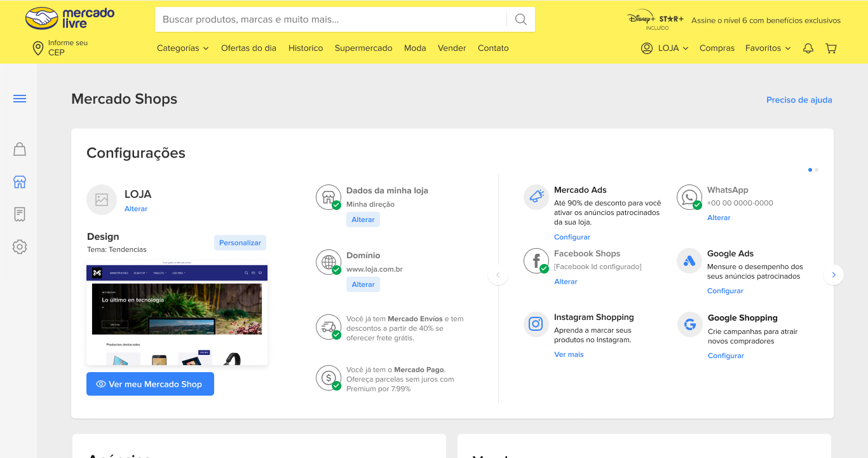
Task: Open the settings gear sidebar icon
Action: pos(20,247)
